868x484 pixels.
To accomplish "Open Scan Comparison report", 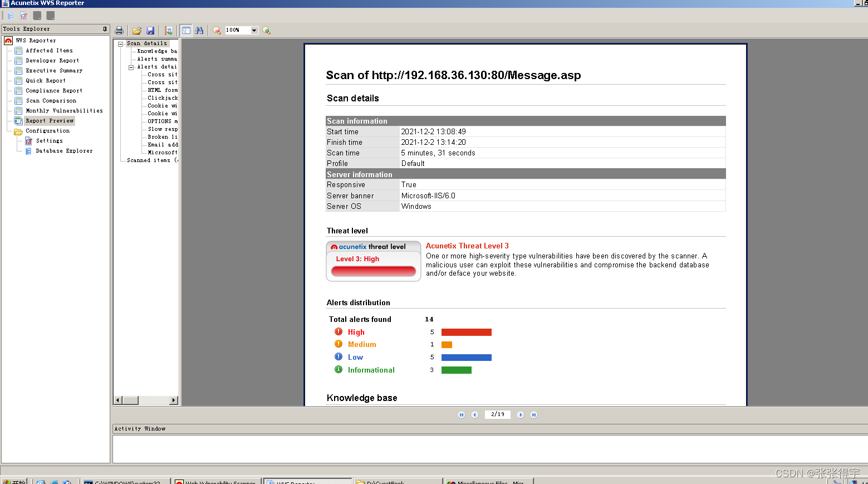I will click(x=51, y=101).
